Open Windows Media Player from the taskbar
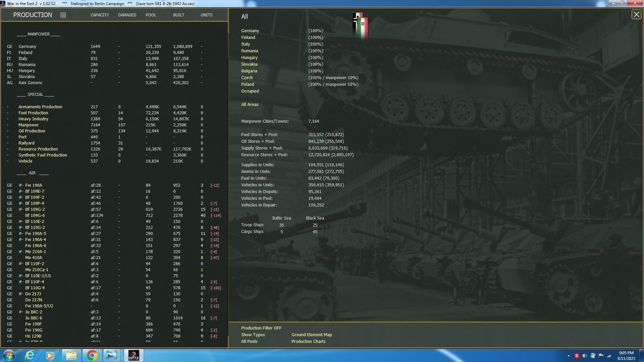 pos(50,355)
